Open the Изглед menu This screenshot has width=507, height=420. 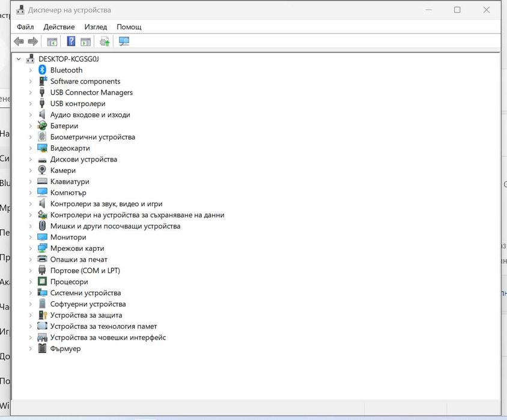[96, 27]
